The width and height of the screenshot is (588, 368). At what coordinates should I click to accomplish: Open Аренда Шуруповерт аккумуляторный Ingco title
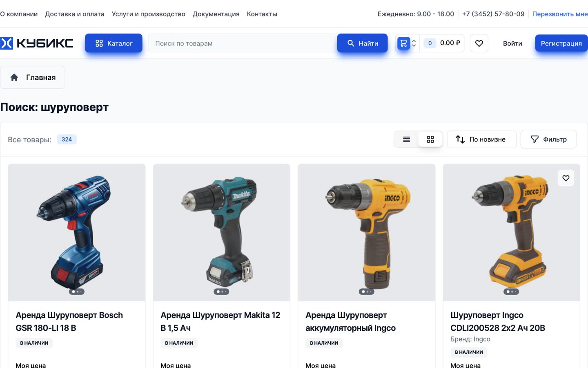click(x=351, y=321)
